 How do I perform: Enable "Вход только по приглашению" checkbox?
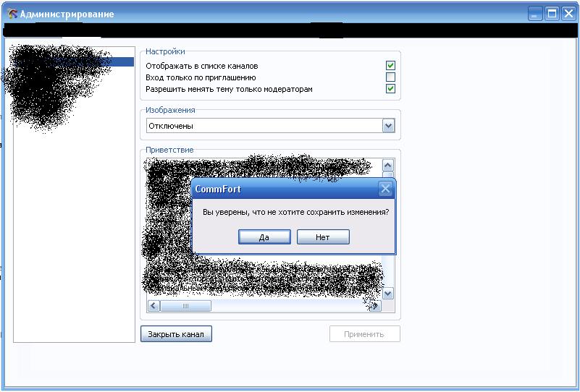click(x=390, y=77)
